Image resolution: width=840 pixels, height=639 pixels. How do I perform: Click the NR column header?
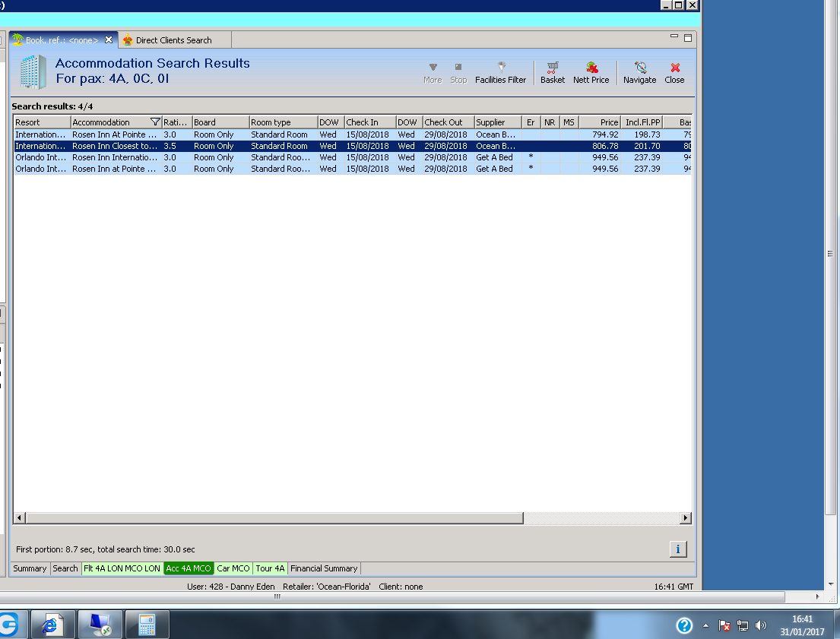click(x=550, y=122)
